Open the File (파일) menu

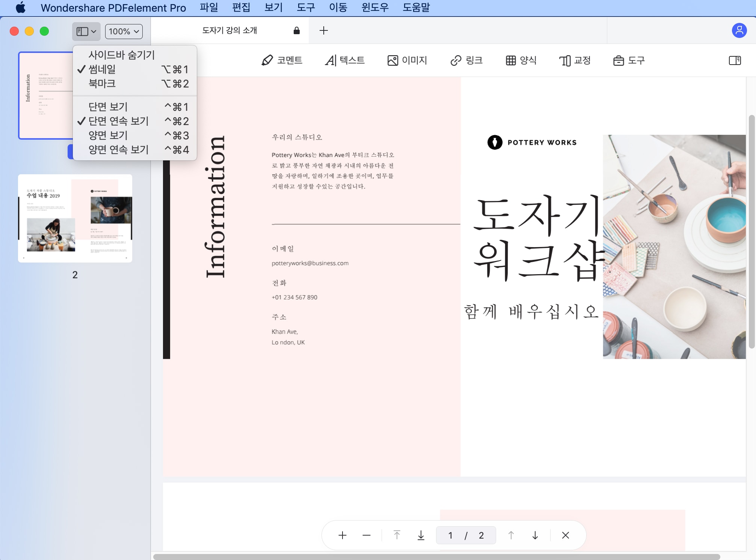click(209, 8)
